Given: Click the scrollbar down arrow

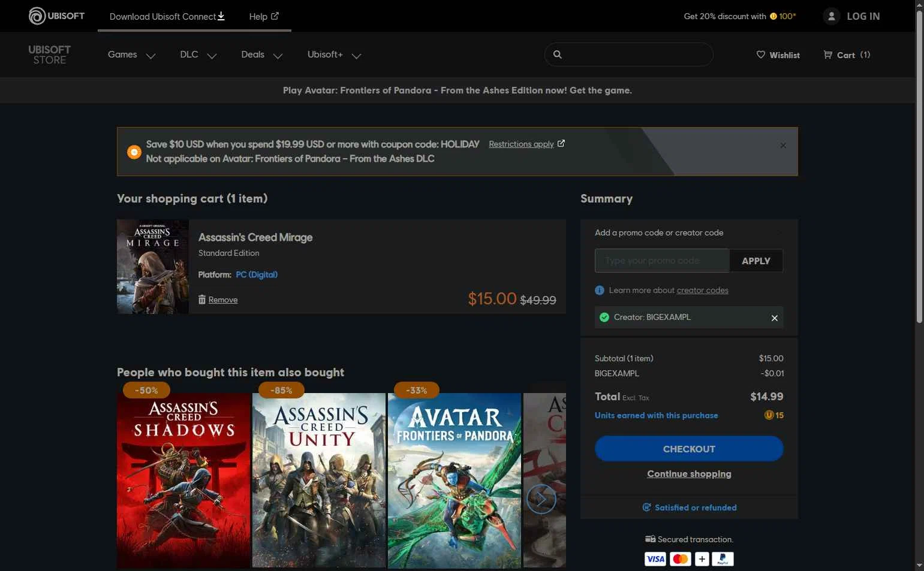Looking at the screenshot, I should coord(919,566).
